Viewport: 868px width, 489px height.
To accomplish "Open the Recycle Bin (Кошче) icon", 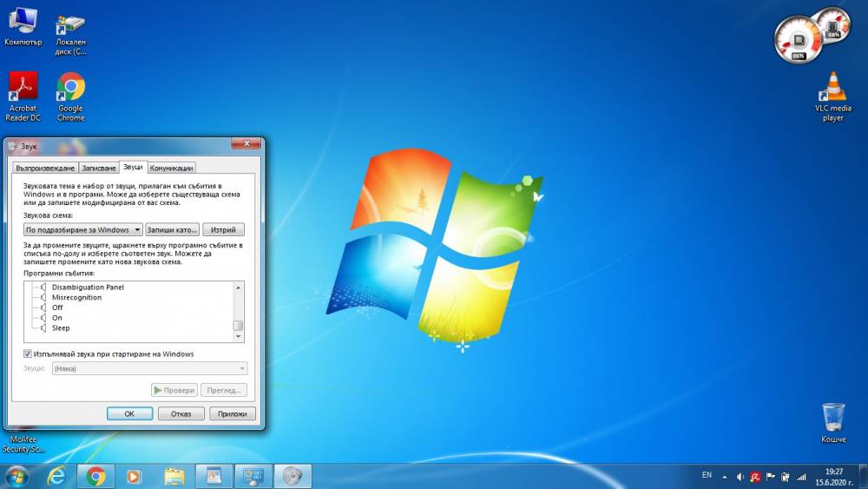I will pyautogui.click(x=833, y=422).
